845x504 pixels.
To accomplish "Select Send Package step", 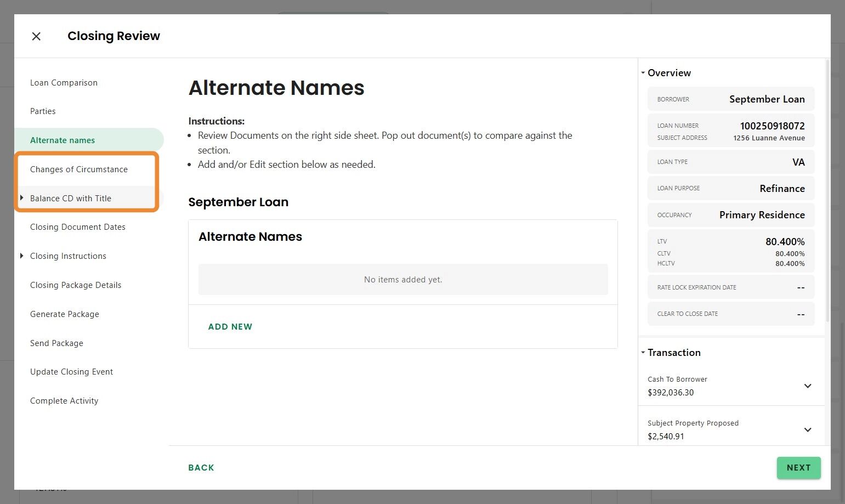I will pyautogui.click(x=56, y=343).
